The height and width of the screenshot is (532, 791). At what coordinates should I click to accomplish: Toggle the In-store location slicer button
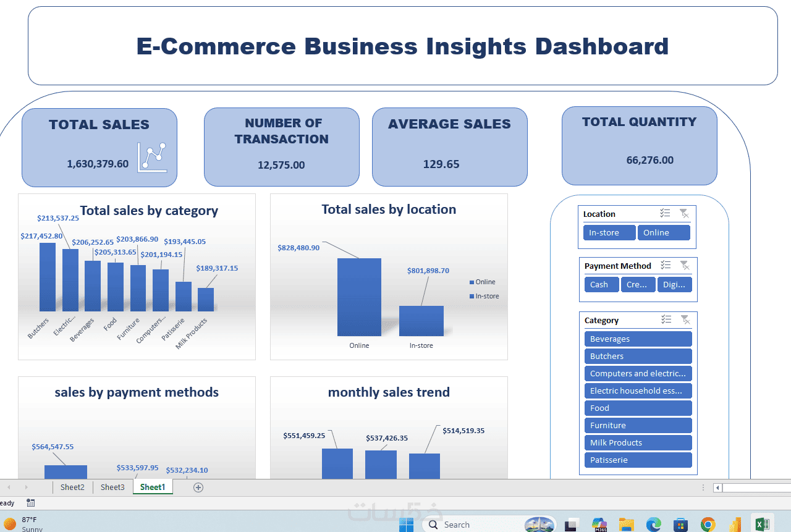pos(609,233)
